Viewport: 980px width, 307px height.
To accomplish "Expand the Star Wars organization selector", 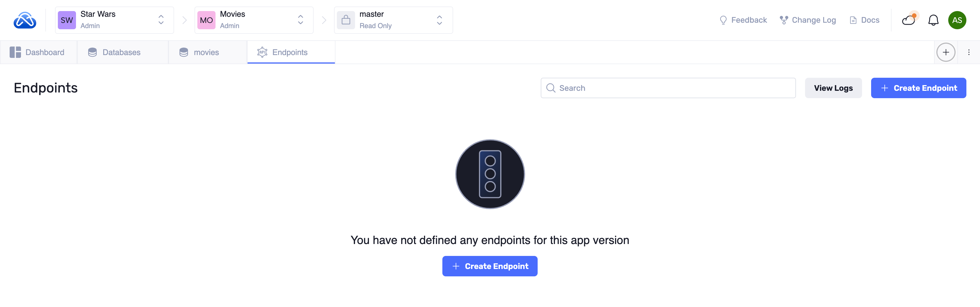I will click(x=161, y=20).
